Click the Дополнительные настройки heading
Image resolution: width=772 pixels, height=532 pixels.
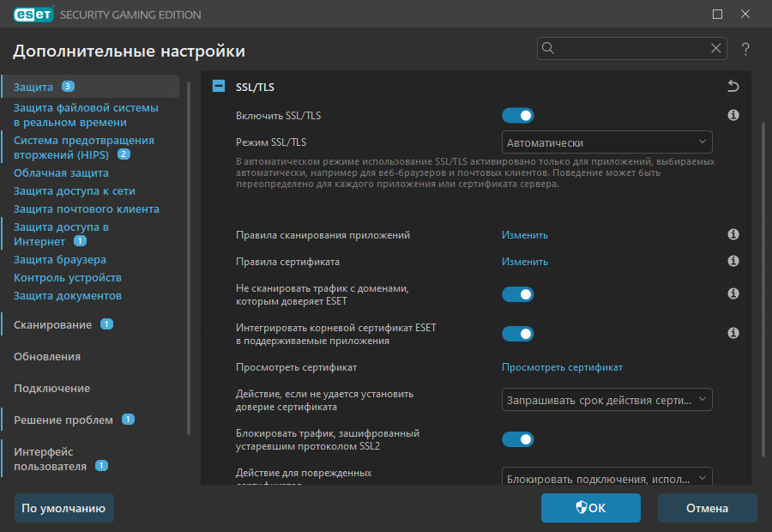coord(129,51)
